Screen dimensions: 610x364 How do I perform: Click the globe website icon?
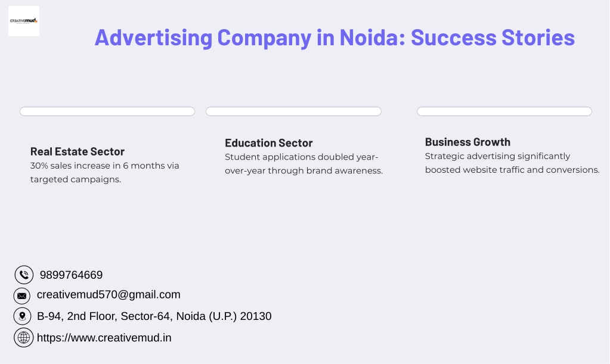24,338
